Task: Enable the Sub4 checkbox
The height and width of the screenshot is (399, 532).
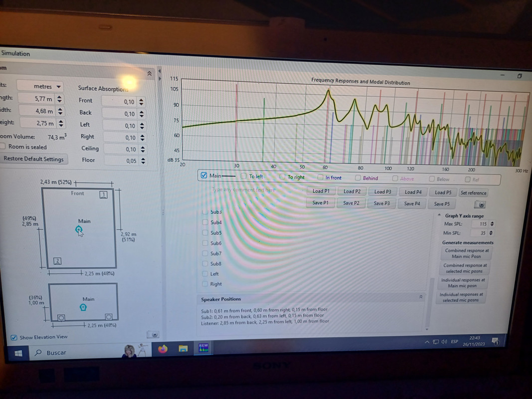Action: coord(205,222)
